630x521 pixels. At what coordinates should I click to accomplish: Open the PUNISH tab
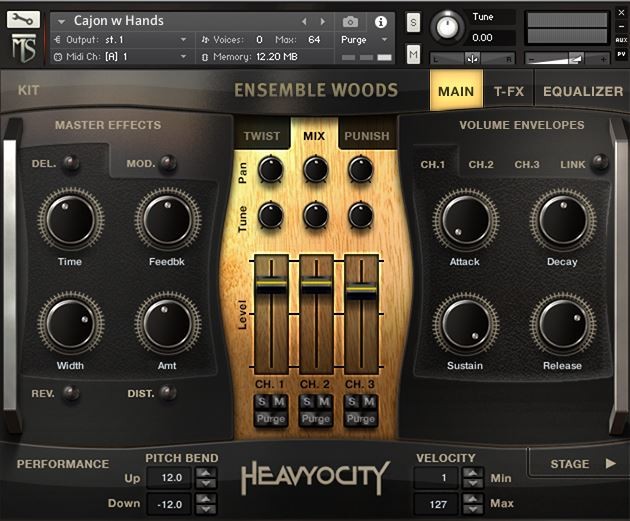coord(367,136)
